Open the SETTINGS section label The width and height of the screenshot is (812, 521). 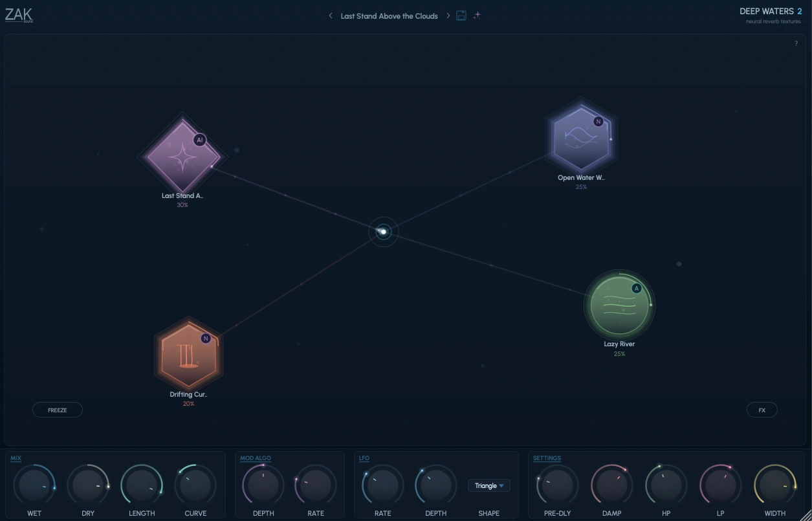[x=547, y=458]
